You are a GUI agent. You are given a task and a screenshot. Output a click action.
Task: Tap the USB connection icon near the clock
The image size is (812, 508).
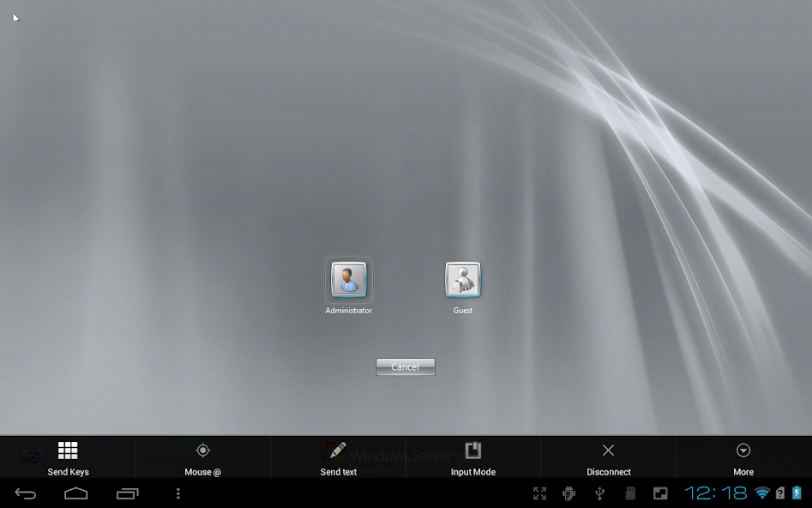tap(599, 493)
